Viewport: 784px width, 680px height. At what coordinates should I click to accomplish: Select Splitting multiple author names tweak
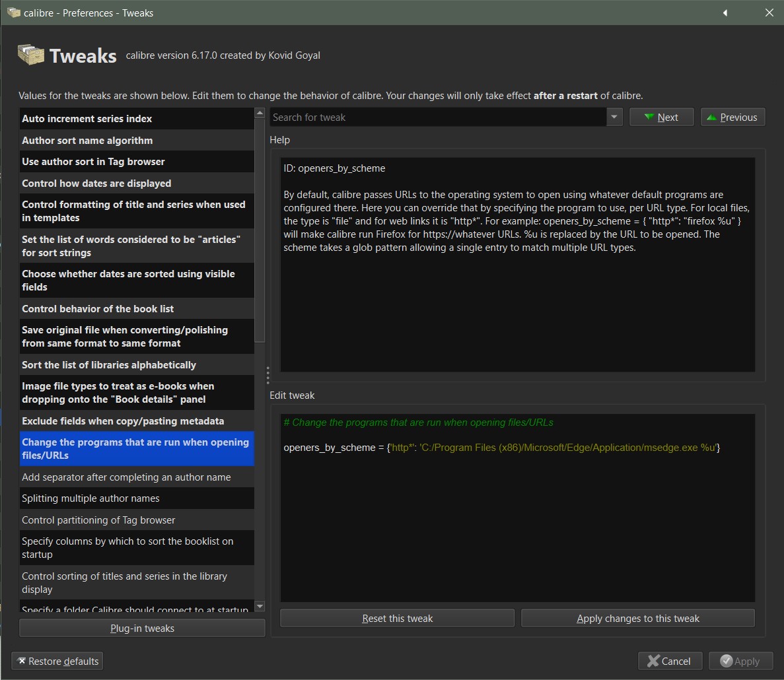click(x=137, y=498)
